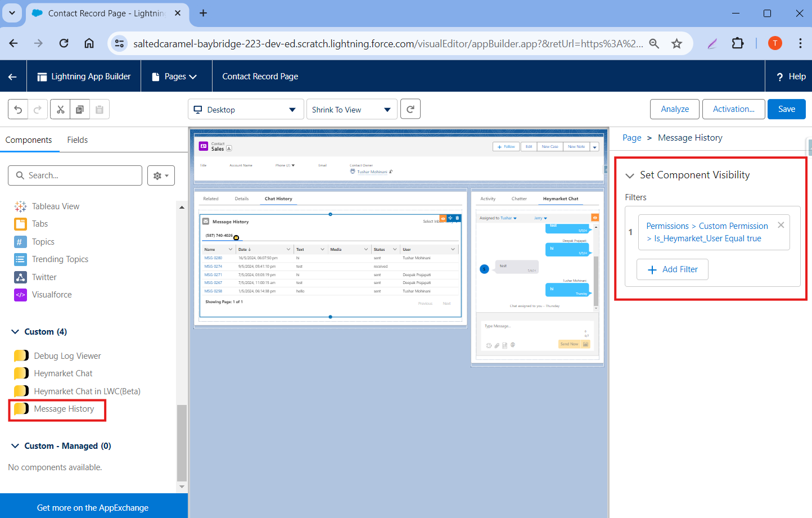Viewport: 812px width, 518px height.
Task: Open the record actions dropdown arrow in preview
Action: pyautogui.click(x=594, y=147)
